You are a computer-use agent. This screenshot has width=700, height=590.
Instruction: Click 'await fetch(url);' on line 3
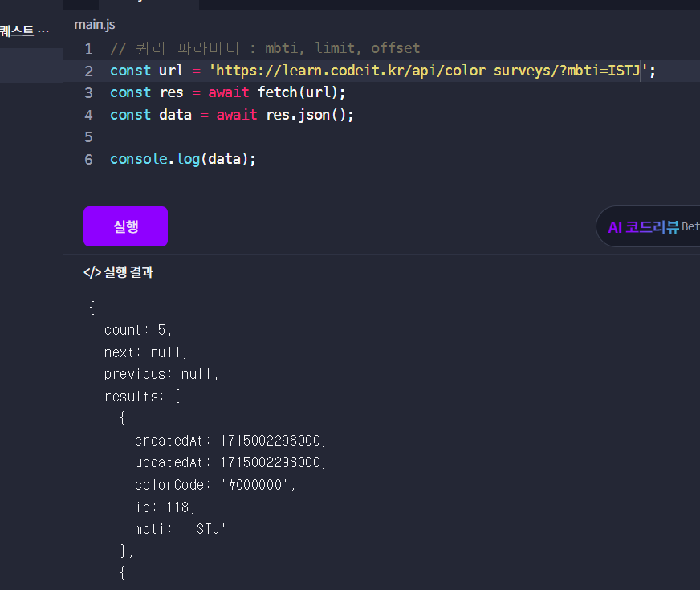click(x=277, y=92)
